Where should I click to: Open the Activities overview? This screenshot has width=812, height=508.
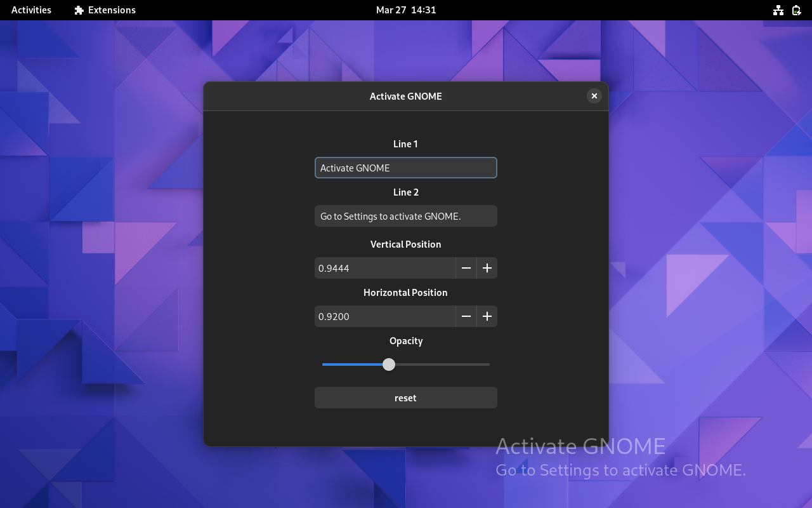31,10
